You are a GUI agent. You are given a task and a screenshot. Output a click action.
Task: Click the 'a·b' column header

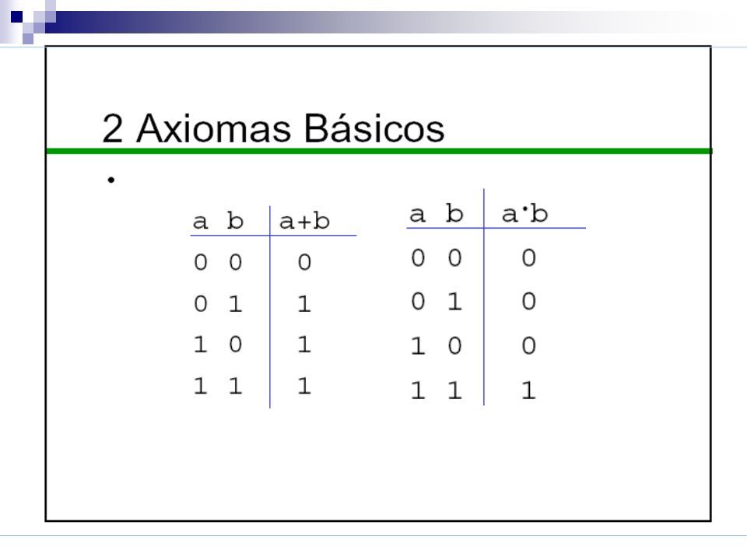524,213
